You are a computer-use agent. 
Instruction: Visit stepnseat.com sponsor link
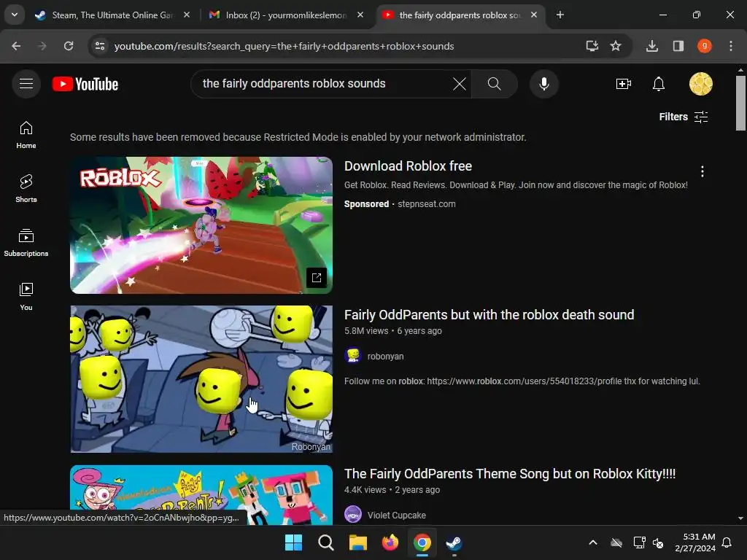[426, 204]
